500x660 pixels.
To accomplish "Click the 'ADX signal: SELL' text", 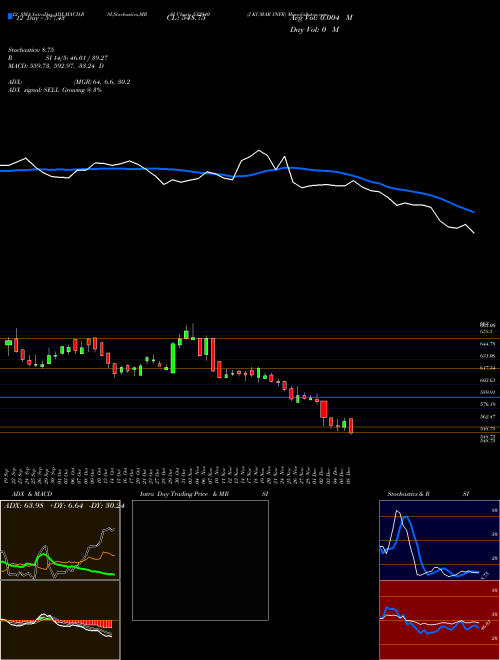I will tap(34, 90).
